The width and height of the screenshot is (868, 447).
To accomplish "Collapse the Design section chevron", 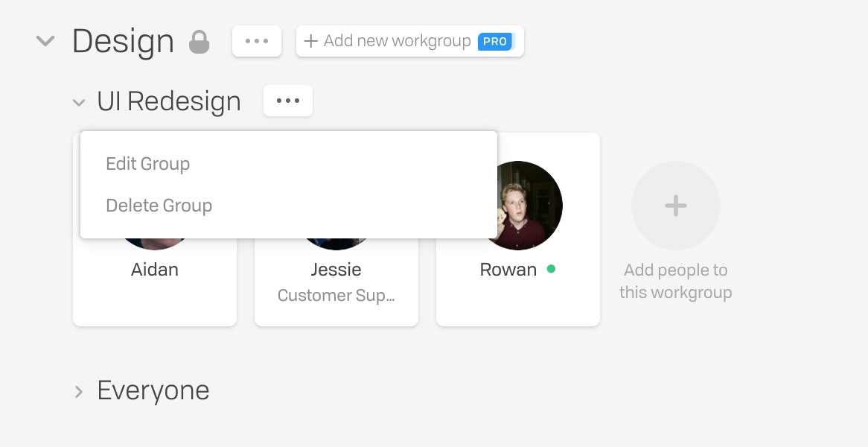I will click(x=45, y=41).
